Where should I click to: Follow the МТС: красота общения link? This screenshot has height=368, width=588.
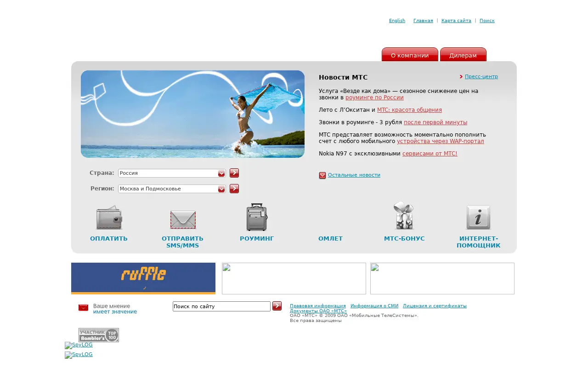pyautogui.click(x=409, y=110)
